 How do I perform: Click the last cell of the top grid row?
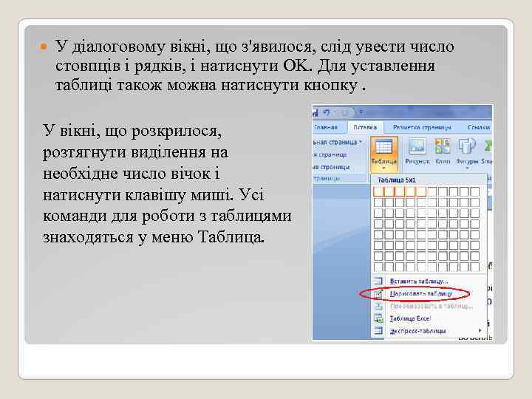(x=475, y=191)
